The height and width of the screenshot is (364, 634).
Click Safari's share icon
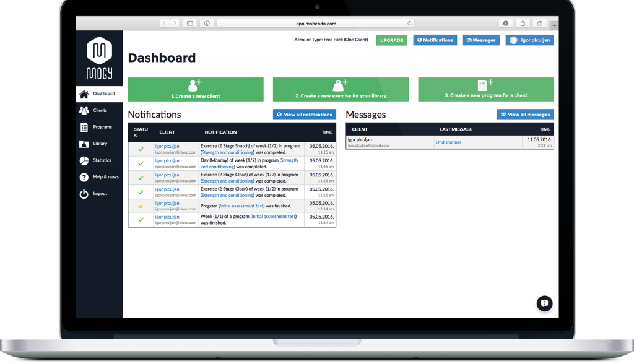pyautogui.click(x=523, y=24)
